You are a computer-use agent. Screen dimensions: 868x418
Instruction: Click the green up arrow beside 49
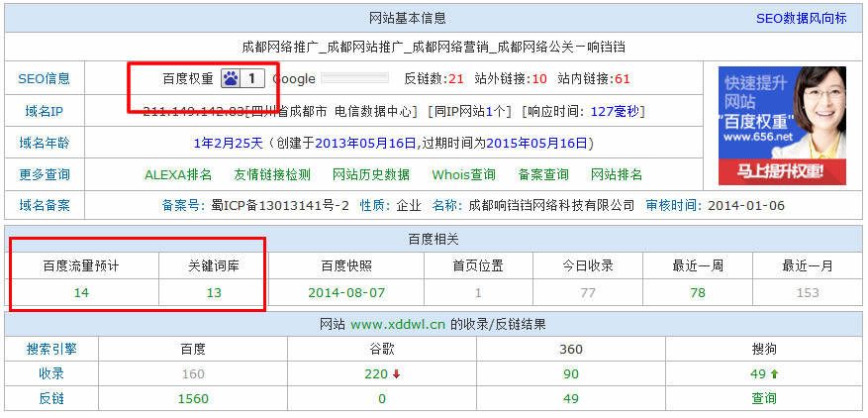point(774,374)
